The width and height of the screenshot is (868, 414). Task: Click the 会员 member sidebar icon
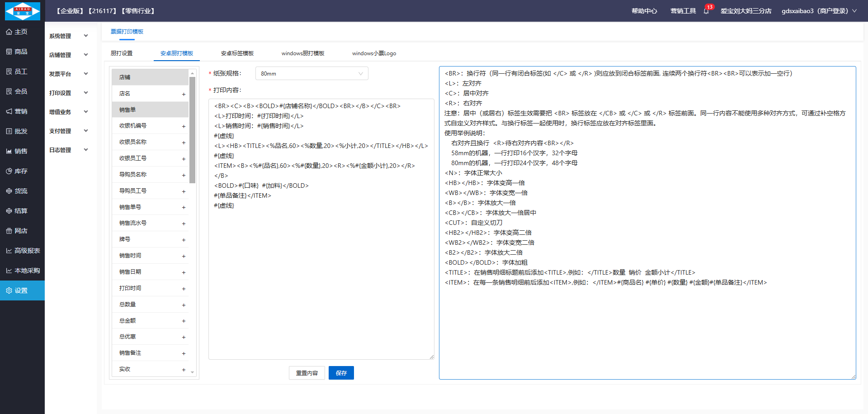[9, 92]
